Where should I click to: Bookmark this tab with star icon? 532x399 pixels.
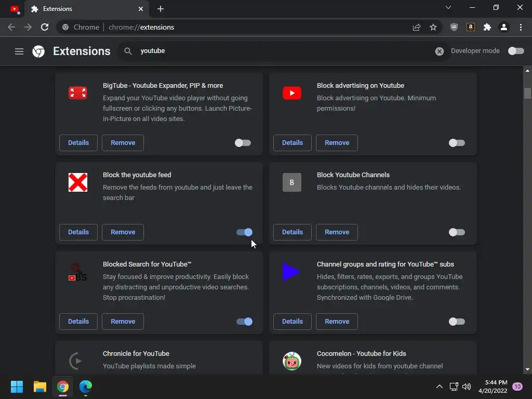[433, 27]
